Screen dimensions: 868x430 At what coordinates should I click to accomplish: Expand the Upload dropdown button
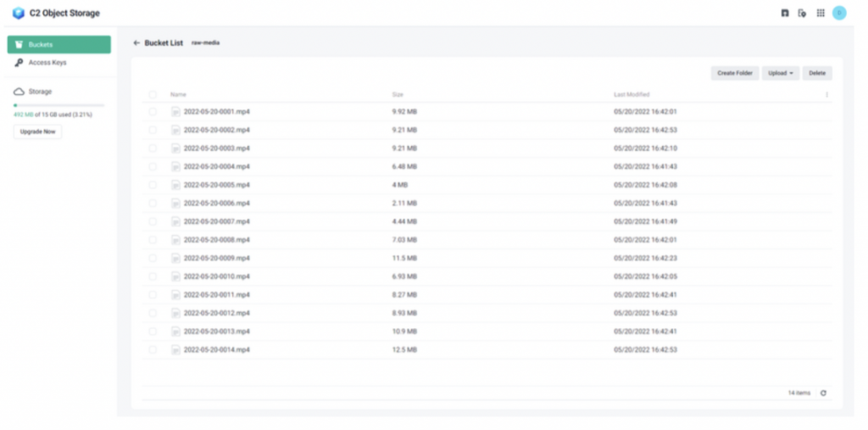coord(780,74)
